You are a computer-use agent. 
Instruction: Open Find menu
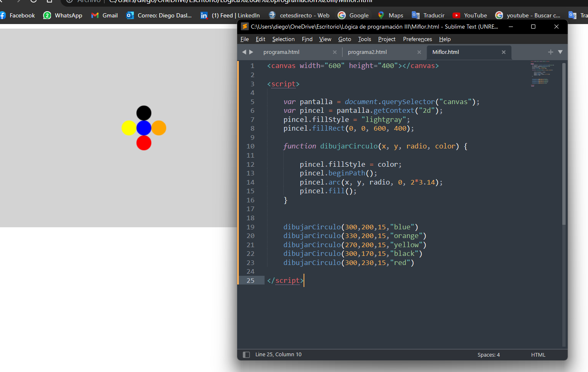(307, 39)
